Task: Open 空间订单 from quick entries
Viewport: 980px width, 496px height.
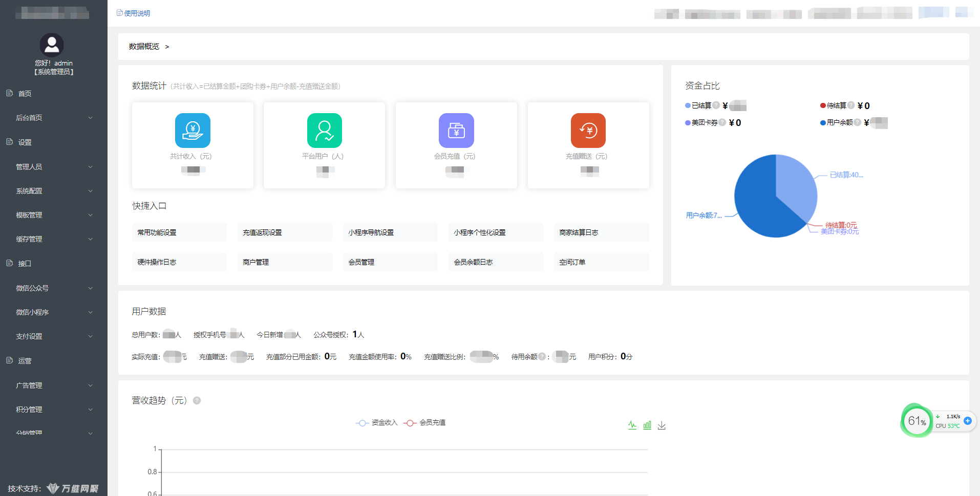Action: (x=601, y=262)
